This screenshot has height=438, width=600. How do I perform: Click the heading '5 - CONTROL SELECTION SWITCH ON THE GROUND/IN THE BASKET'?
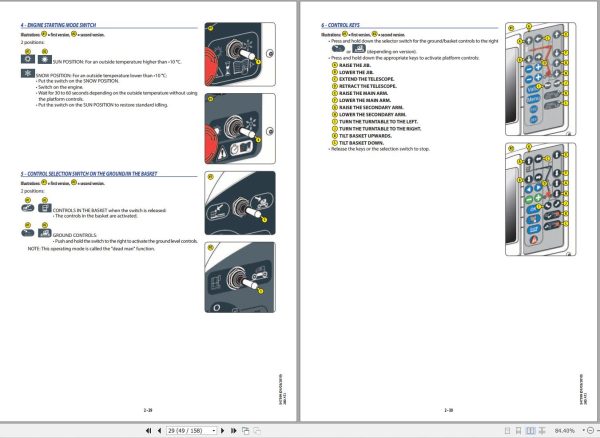pyautogui.click(x=89, y=174)
